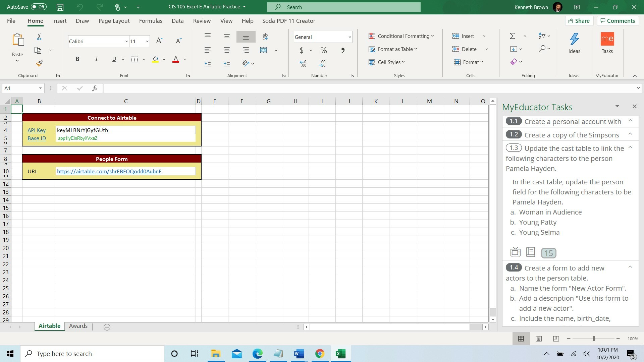Toggle Bottom Align vertical alignment
The image size is (644, 362).
(x=246, y=37)
